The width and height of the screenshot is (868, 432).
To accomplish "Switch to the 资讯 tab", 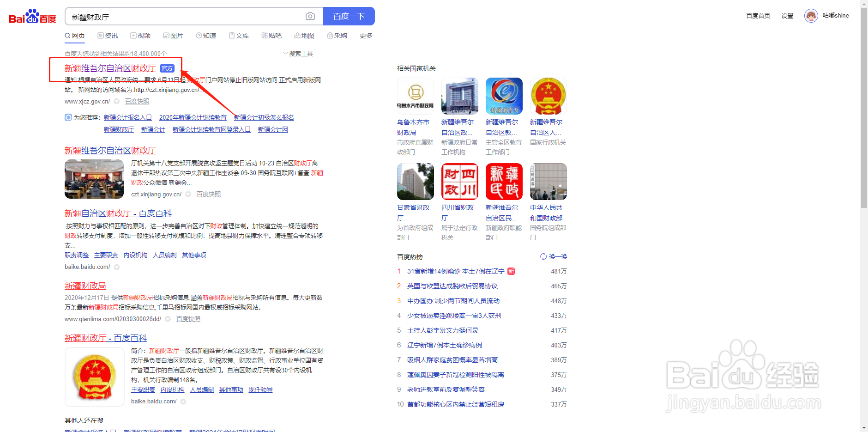I will pos(108,36).
